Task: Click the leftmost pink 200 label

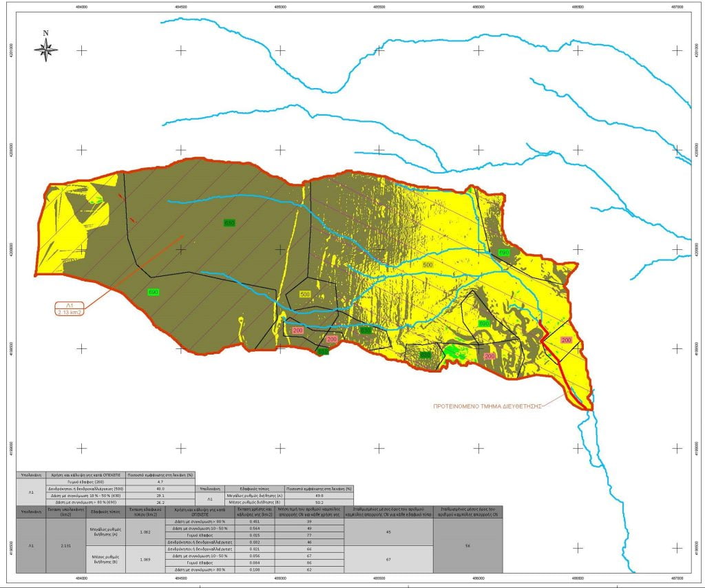Action: (297, 330)
